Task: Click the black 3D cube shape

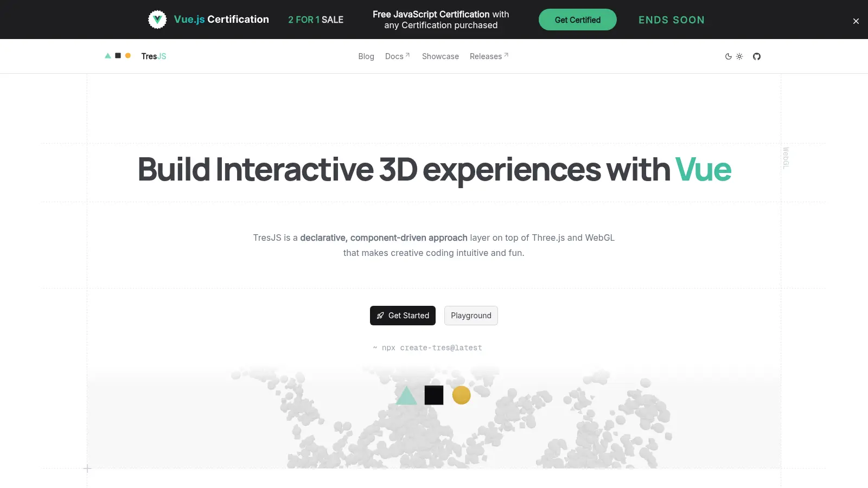Action: click(434, 395)
